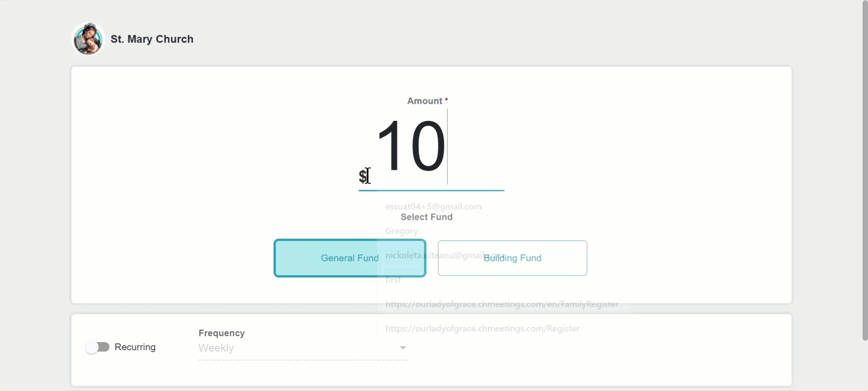Image resolution: width=868 pixels, height=391 pixels.
Task: Select the Building Fund option
Action: click(x=512, y=258)
